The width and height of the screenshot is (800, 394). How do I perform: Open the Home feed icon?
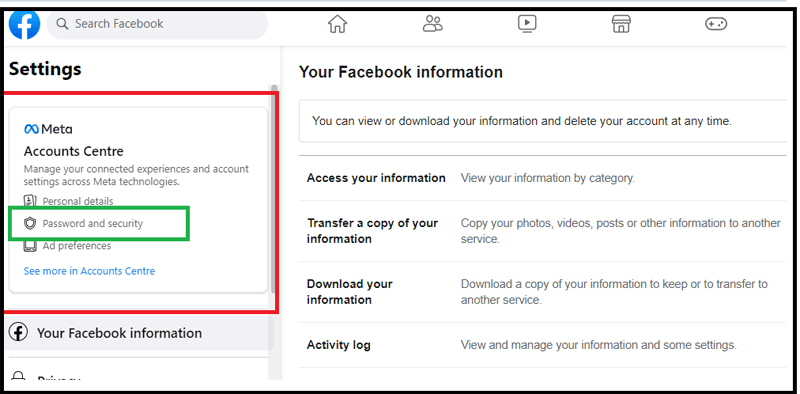337,24
